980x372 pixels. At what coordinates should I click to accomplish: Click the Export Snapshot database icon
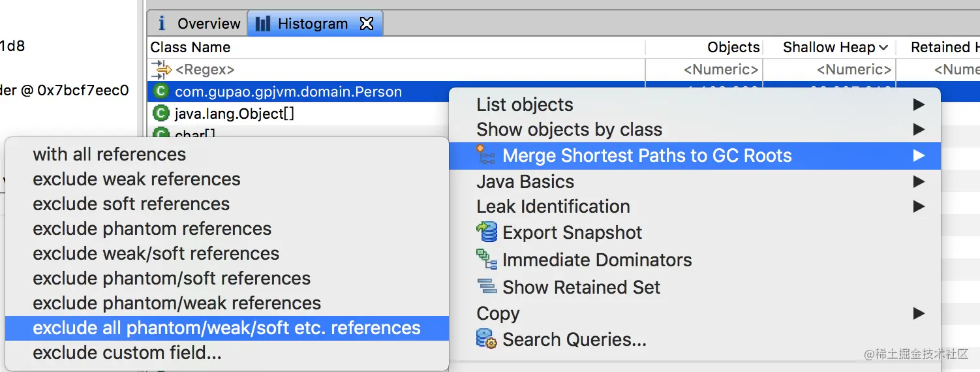(x=487, y=232)
